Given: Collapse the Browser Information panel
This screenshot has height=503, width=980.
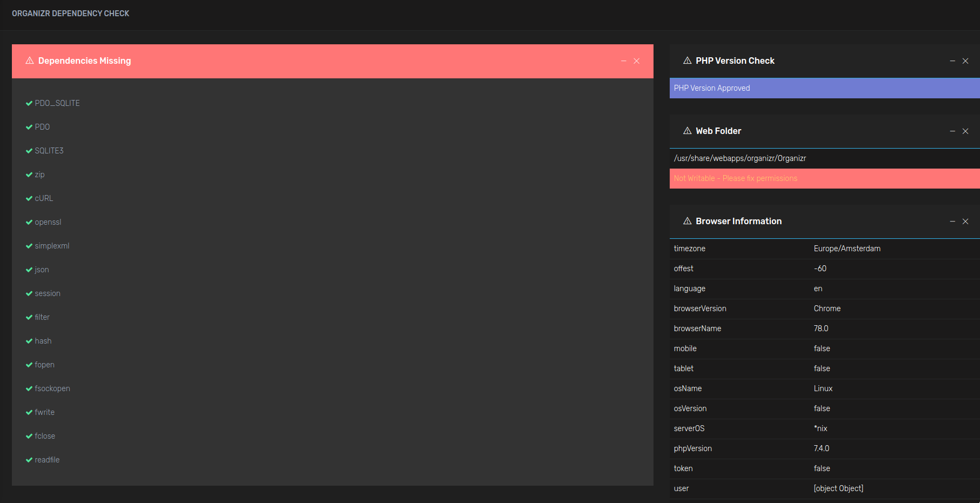Looking at the screenshot, I should [952, 222].
